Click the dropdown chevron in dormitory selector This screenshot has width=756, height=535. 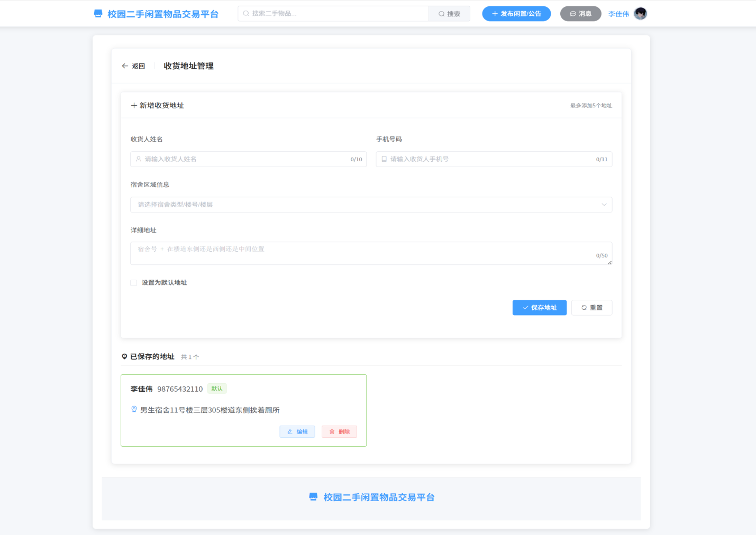[604, 205]
